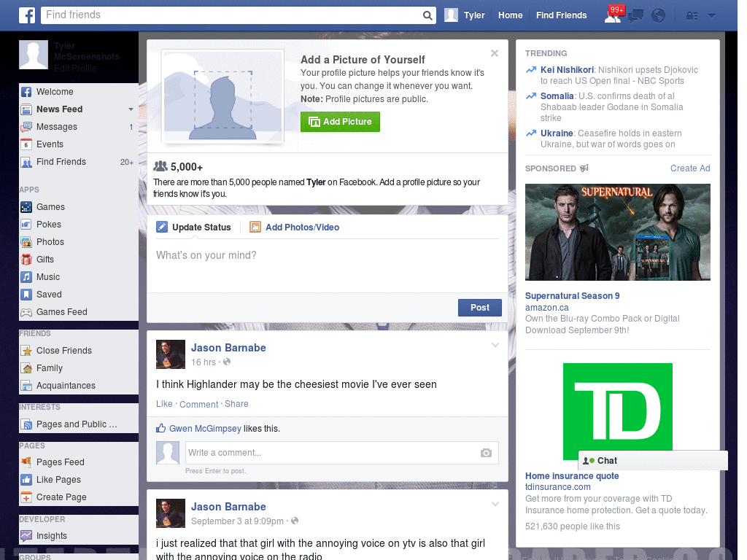Open Messages from the sidebar icon
Image resolution: width=747 pixels, height=560 pixels.
coord(26,127)
